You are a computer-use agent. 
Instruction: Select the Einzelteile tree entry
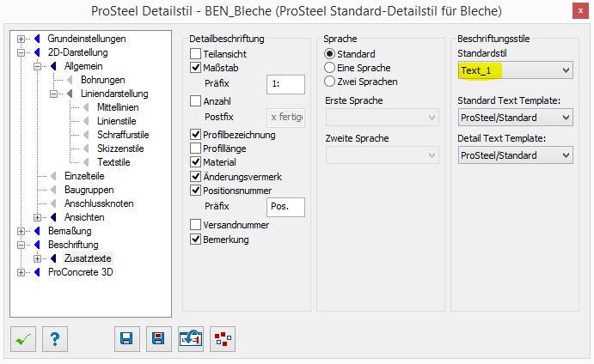(84, 176)
